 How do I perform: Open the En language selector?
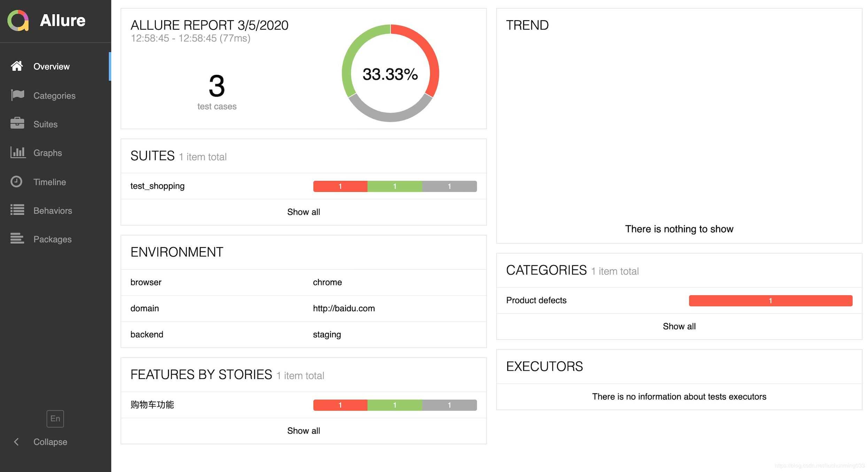click(x=55, y=418)
